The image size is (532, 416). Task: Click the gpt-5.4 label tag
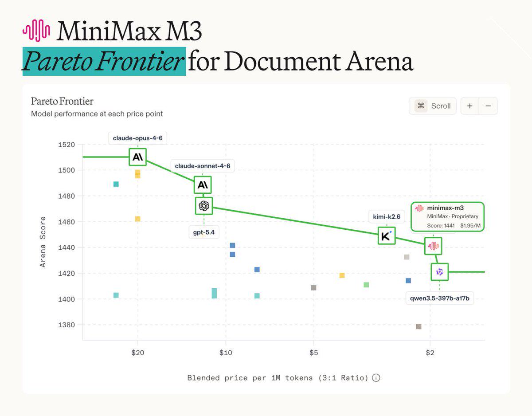[204, 232]
